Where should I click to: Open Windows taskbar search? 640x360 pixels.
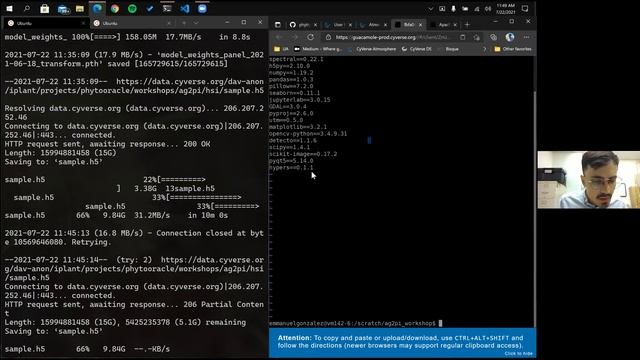[x=27, y=8]
